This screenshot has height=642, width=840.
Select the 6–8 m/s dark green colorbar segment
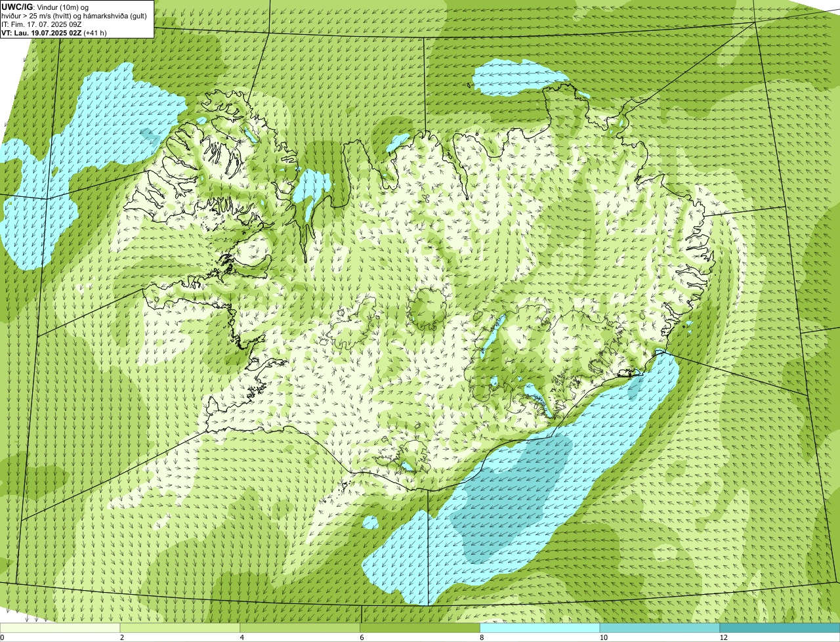pos(420,628)
